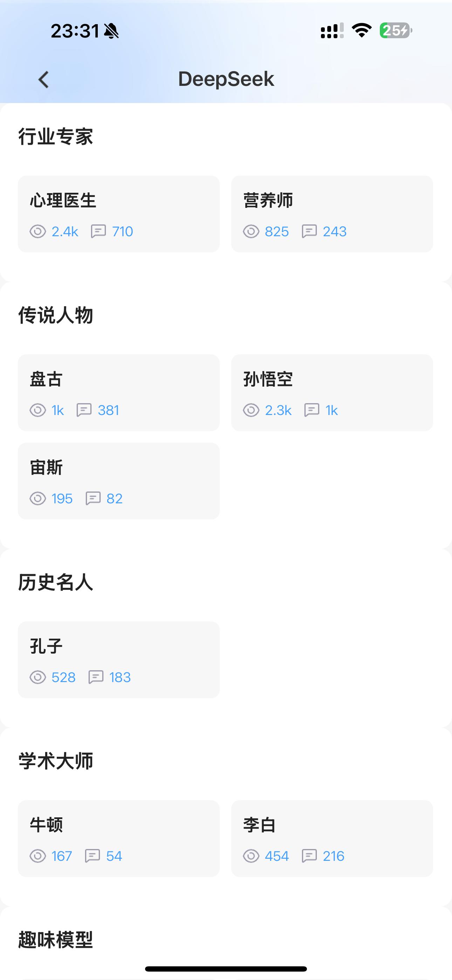Select the 李白 card title
The width and height of the screenshot is (452, 980).
[259, 825]
